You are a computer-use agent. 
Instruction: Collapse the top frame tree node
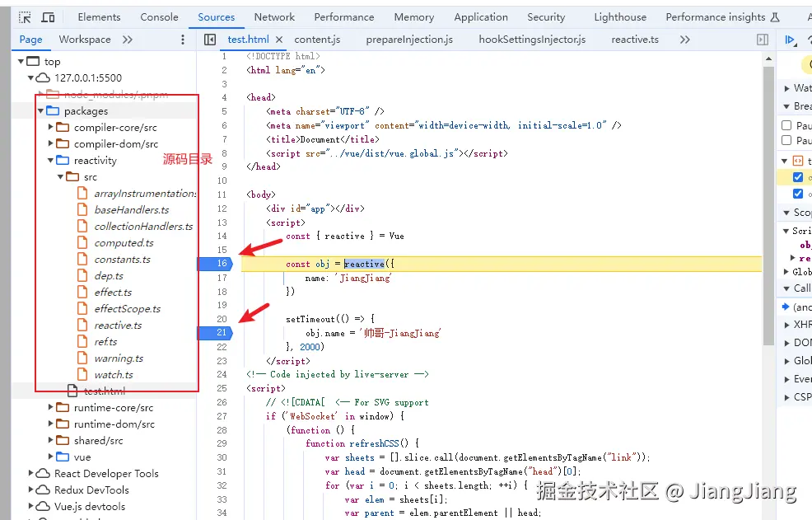[x=21, y=61]
